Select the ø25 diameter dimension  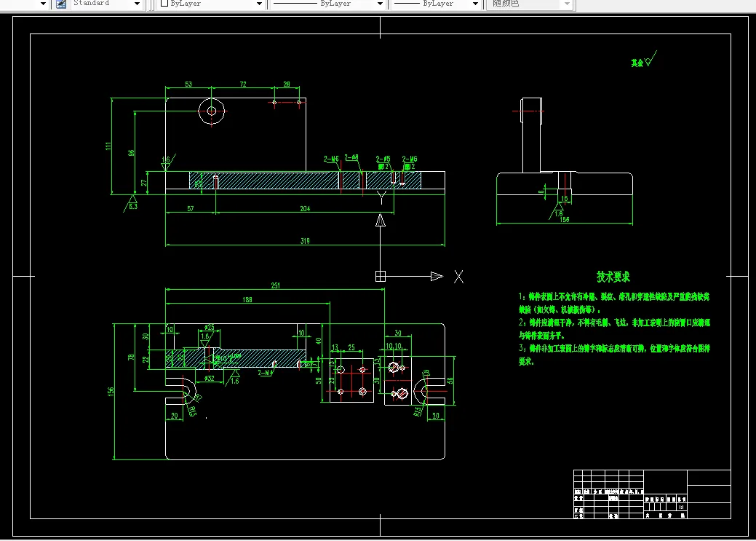[210, 327]
